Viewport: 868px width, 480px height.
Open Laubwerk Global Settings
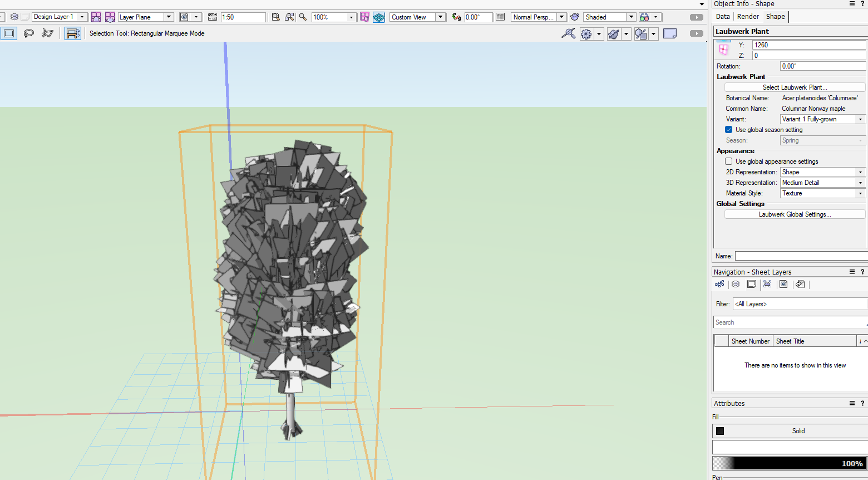pyautogui.click(x=795, y=214)
